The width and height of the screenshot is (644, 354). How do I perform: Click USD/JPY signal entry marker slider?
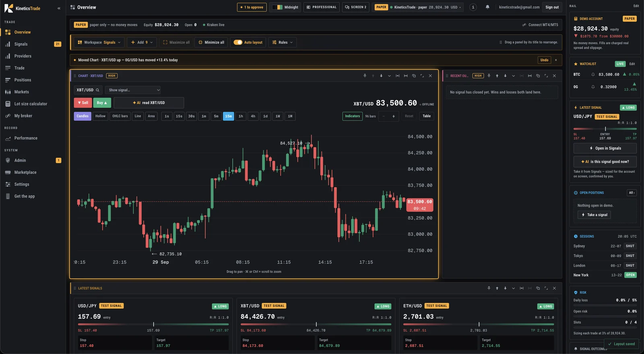click(x=153, y=324)
